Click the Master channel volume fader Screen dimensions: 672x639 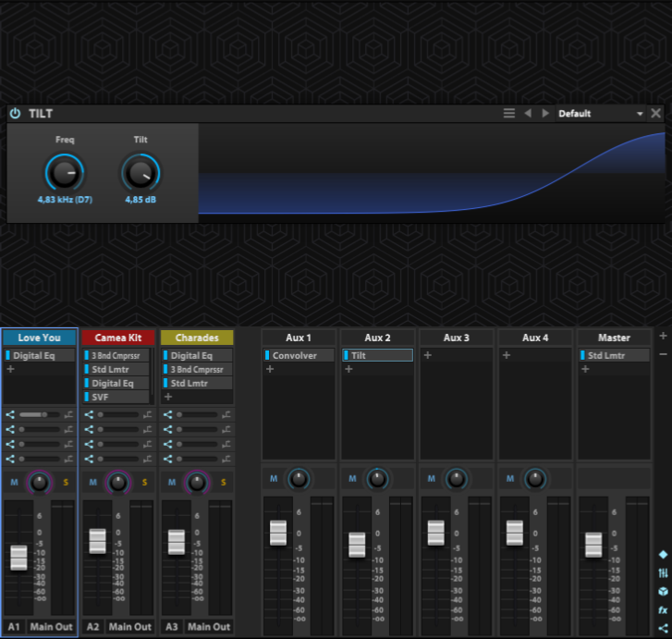coord(593,545)
